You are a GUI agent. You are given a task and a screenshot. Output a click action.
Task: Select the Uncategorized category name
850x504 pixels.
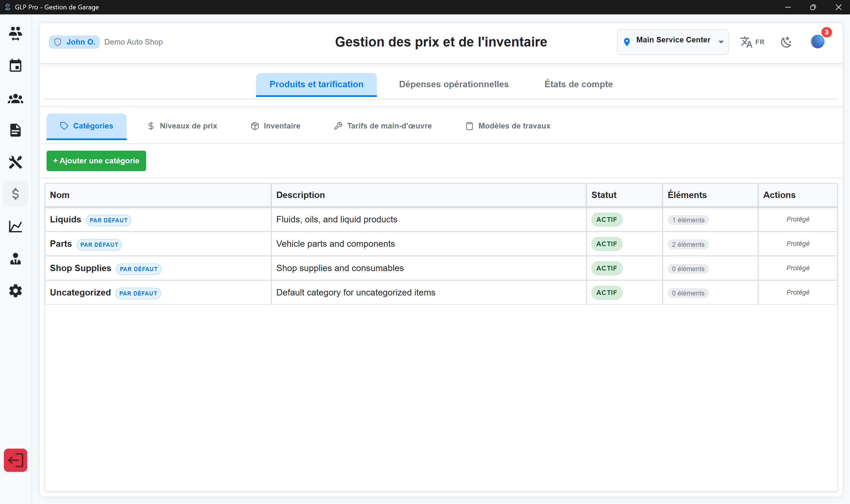(x=80, y=293)
